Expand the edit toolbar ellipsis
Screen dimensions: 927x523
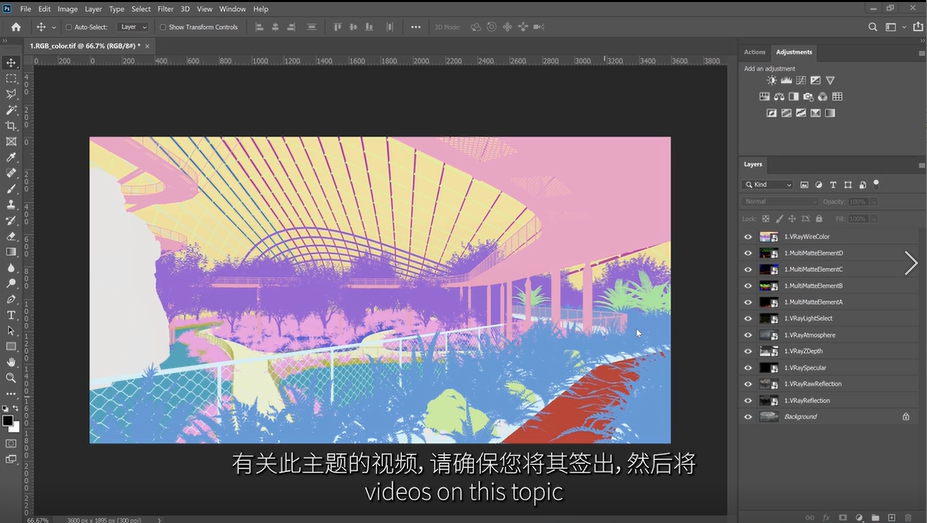11,394
